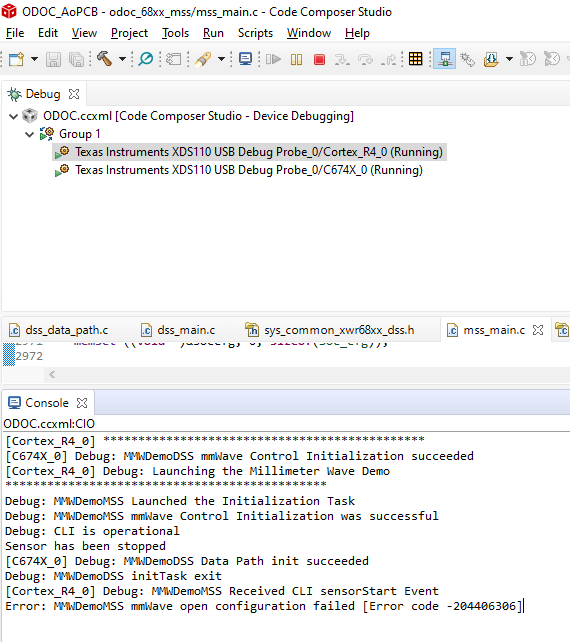Open the Build hammer dropdown arrow
This screenshot has width=578, height=644.
point(122,60)
